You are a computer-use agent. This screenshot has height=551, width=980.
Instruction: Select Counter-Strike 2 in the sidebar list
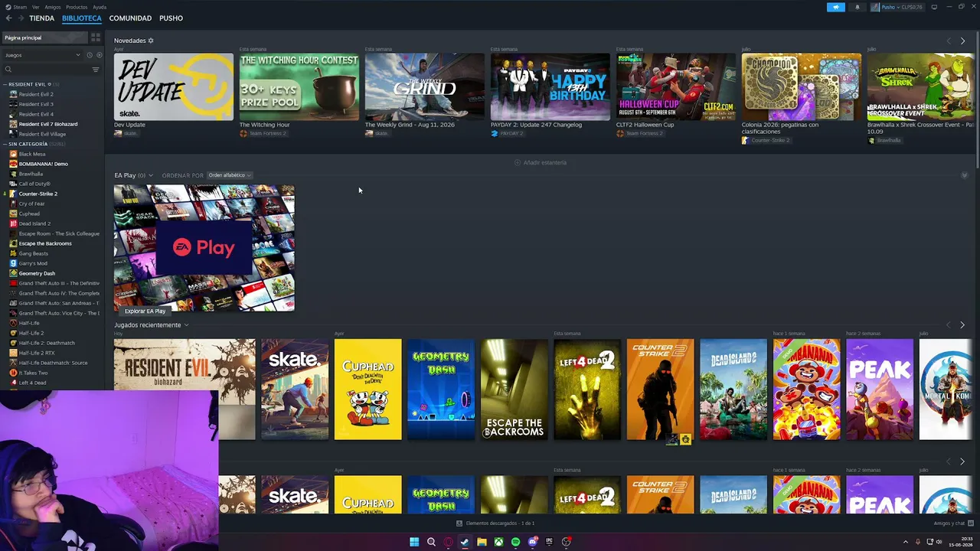(x=38, y=194)
